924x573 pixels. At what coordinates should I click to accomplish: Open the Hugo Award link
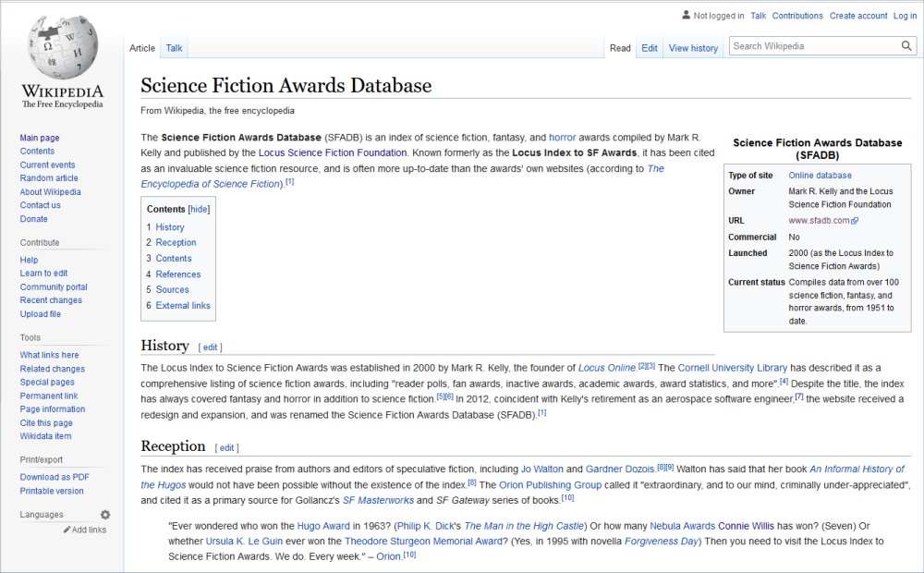point(323,526)
